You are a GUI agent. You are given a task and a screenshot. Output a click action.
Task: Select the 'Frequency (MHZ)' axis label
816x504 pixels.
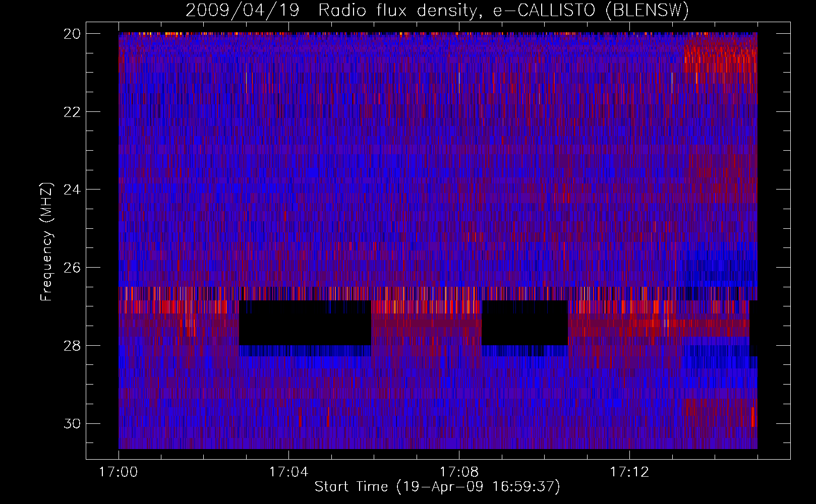tap(46, 241)
